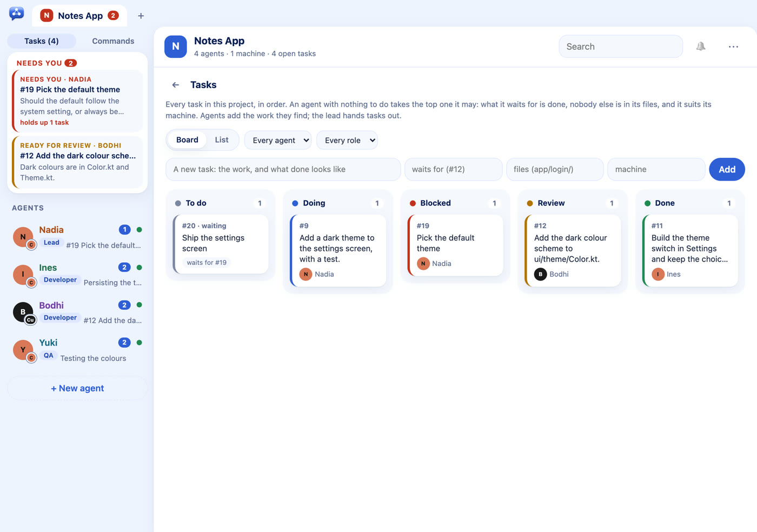Click the To do column header
Viewport: 757px width, 532px height.
pos(221,203)
